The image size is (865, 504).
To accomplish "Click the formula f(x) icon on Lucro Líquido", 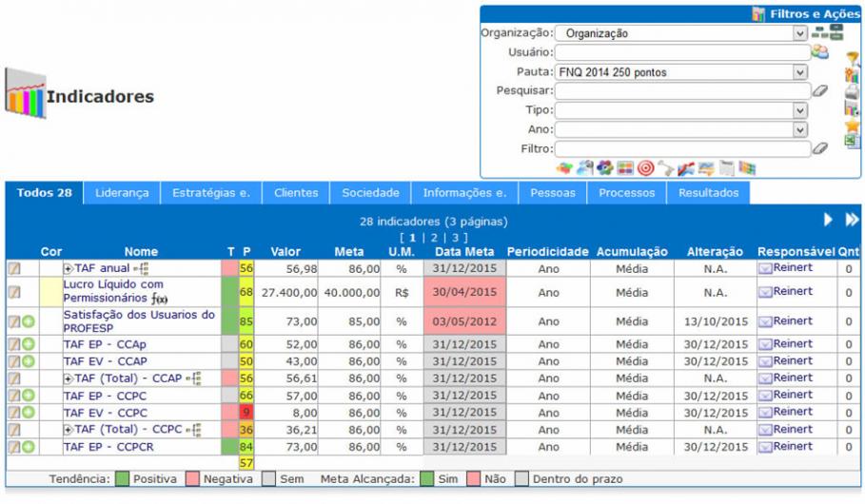I will (160, 299).
